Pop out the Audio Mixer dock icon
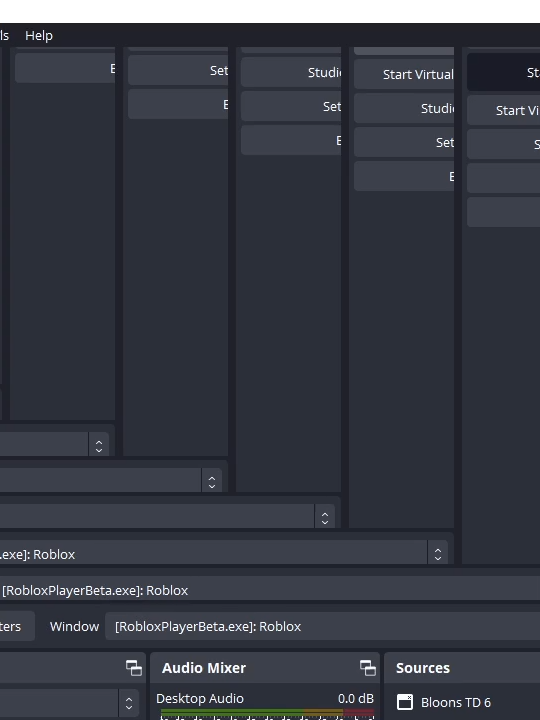The width and height of the screenshot is (540, 720). click(368, 668)
